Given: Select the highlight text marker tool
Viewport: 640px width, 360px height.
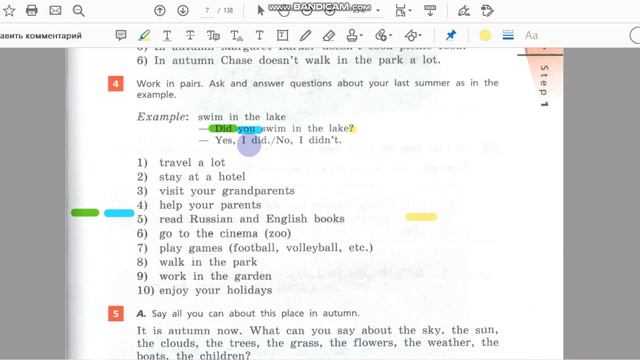Looking at the screenshot, I should tap(144, 36).
